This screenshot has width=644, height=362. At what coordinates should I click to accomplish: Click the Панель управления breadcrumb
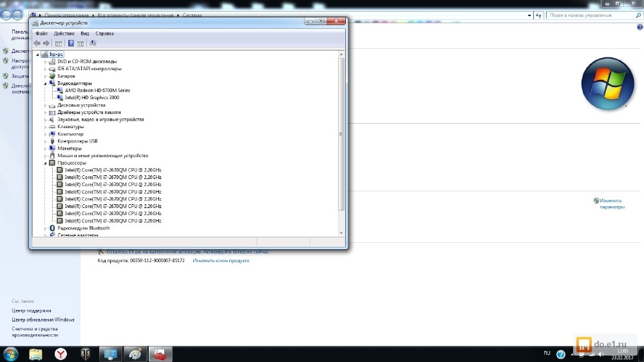coord(66,15)
